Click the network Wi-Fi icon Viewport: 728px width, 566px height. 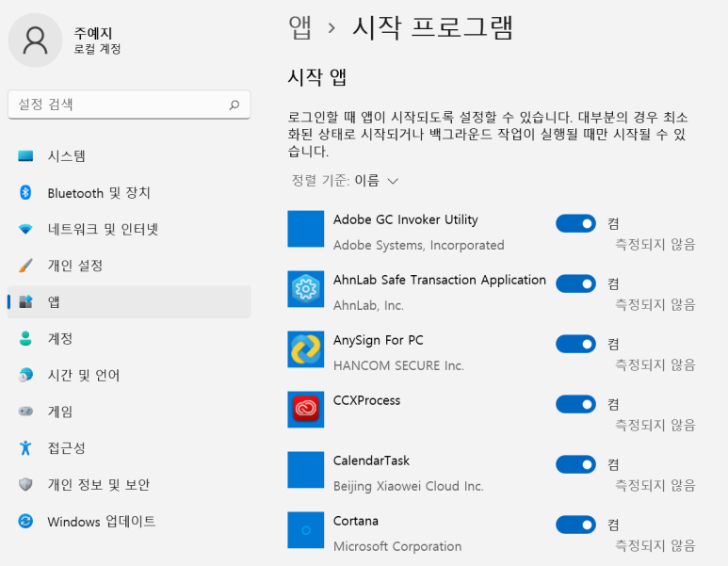[25, 229]
